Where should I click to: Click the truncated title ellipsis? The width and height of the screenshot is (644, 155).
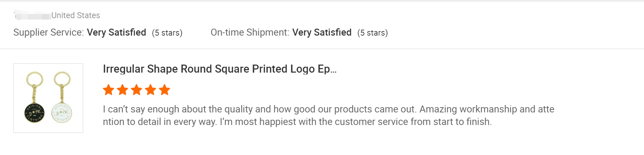pyautogui.click(x=333, y=70)
